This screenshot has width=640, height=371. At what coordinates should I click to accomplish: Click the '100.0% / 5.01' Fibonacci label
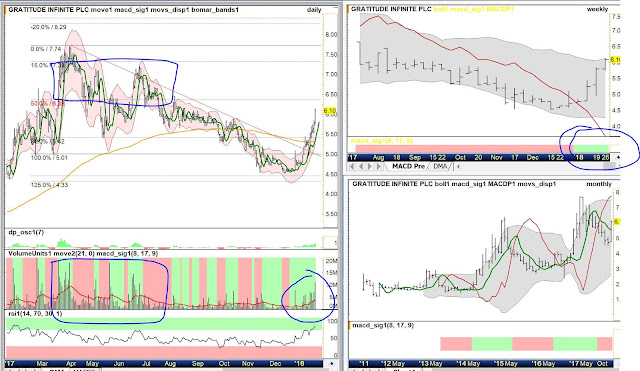(x=49, y=158)
